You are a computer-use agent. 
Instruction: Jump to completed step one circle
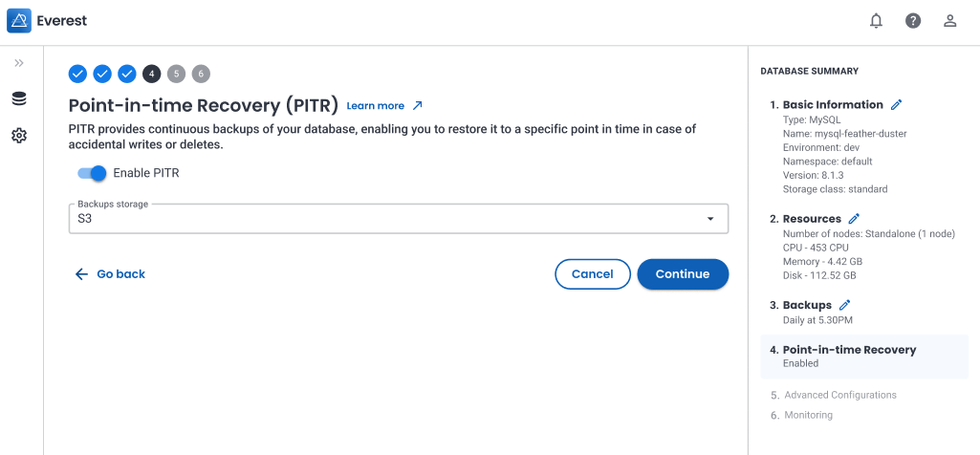(77, 74)
